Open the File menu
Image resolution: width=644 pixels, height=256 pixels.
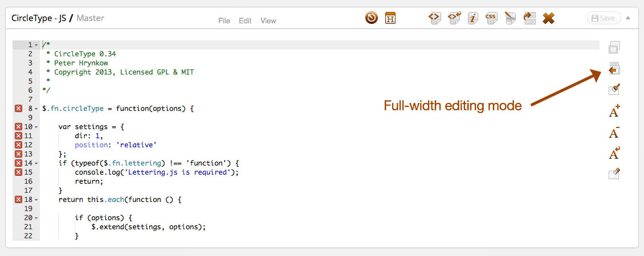tap(225, 20)
